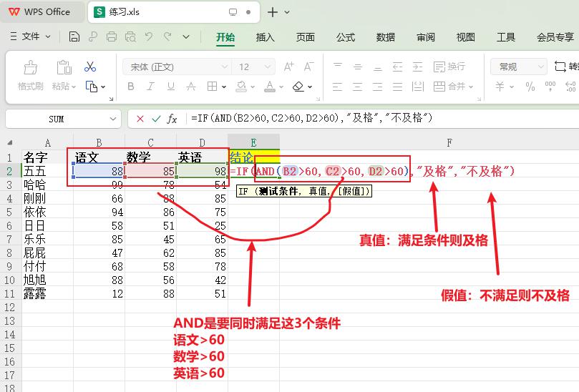Screen dimensions: 579x392
Task: Click the Print Preview icon
Action: coord(130,36)
